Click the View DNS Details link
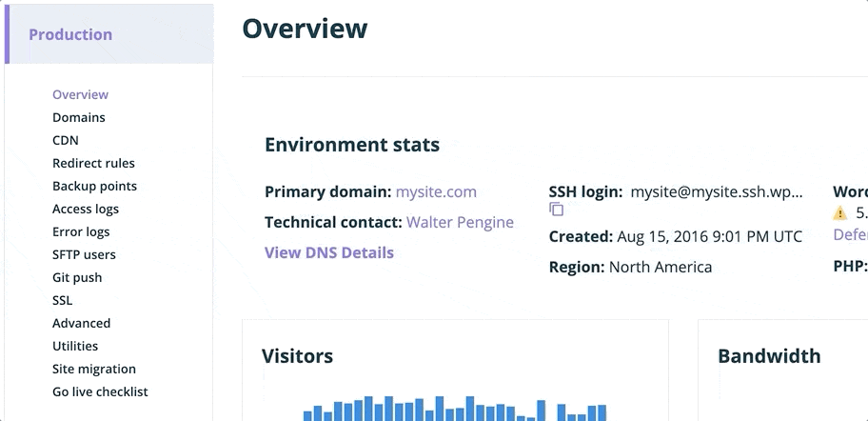The image size is (868, 421). point(329,252)
